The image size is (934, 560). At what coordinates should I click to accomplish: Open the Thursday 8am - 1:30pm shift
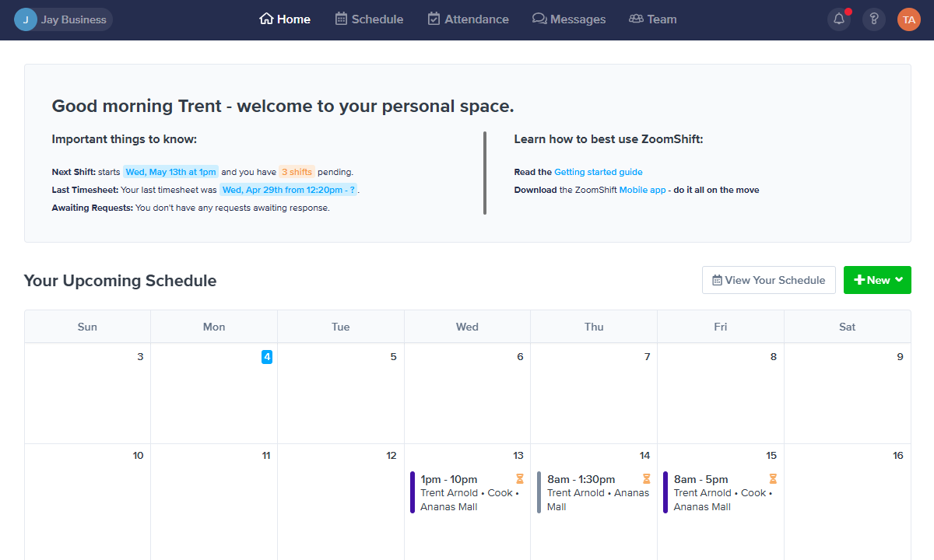pyautogui.click(x=594, y=492)
